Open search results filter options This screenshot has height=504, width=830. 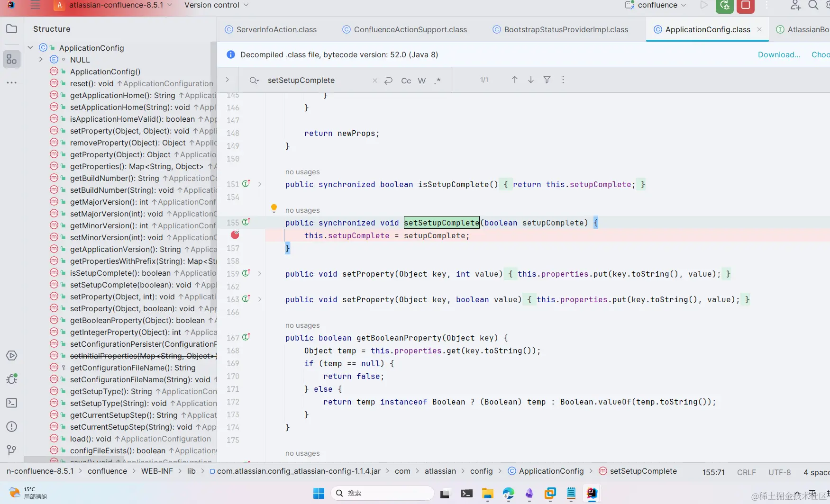pos(547,80)
